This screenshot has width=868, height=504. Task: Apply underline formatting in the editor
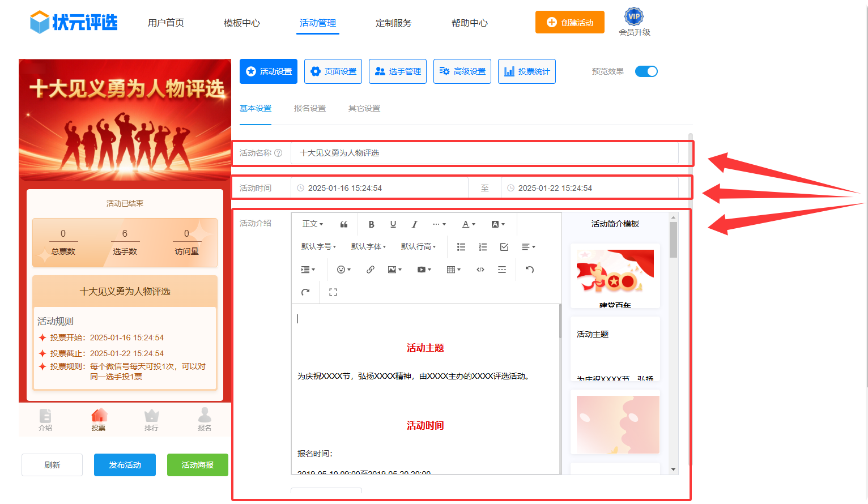(x=393, y=224)
